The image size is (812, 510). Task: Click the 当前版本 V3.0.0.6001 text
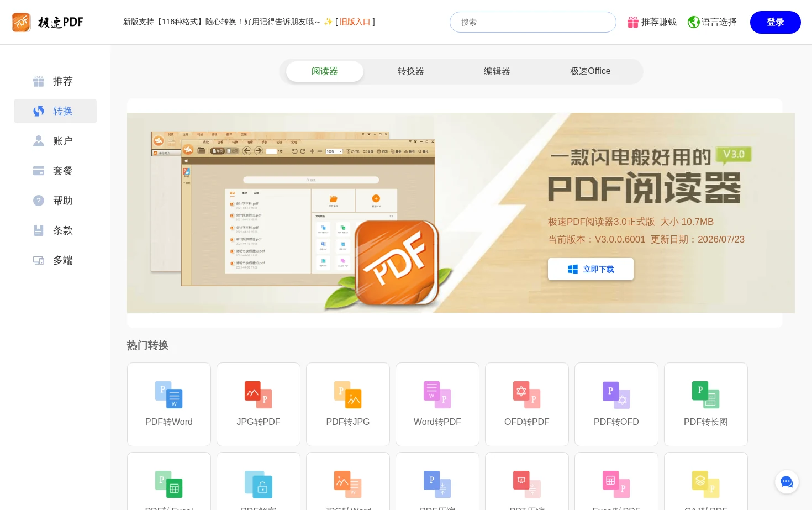click(597, 239)
